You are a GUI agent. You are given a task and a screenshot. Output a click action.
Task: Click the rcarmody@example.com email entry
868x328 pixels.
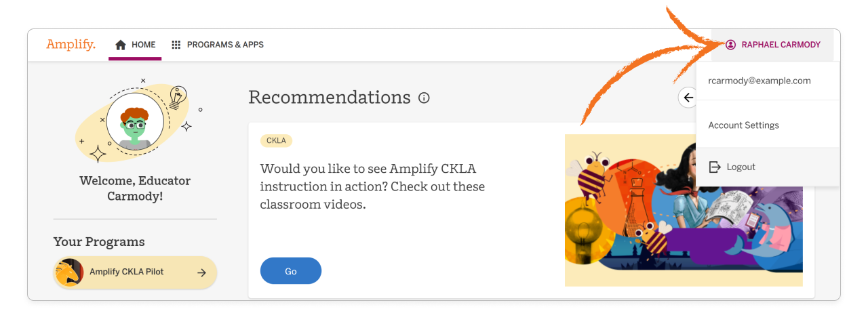point(759,81)
